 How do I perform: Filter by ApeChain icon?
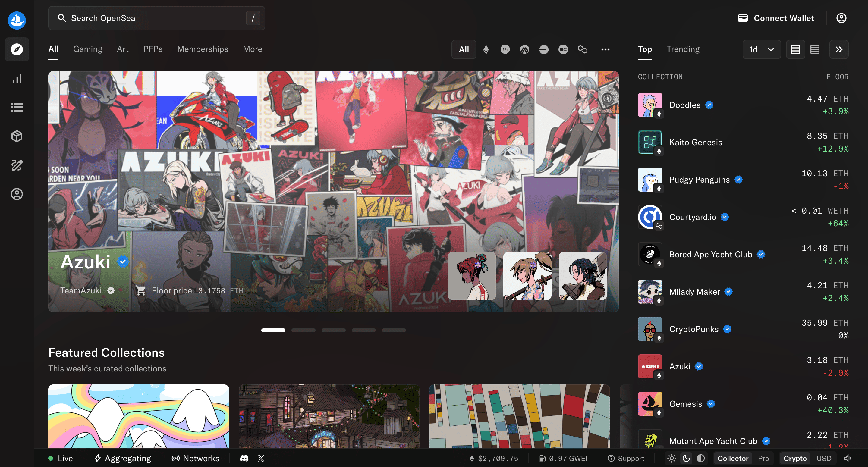point(505,49)
